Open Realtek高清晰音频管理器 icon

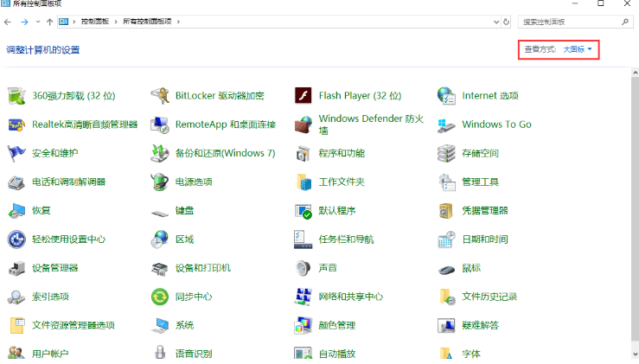16,125
